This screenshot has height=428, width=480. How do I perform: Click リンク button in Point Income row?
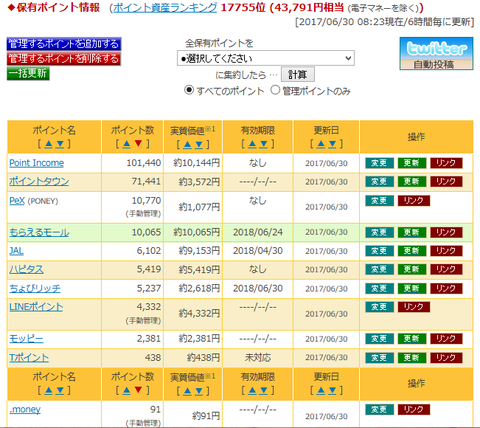tap(446, 163)
